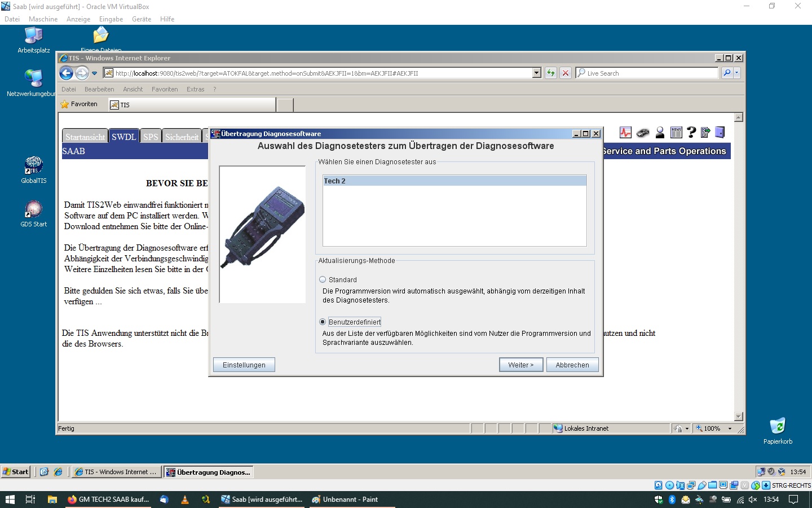This screenshot has width=812, height=508.
Task: Open VLC from the host taskbar
Action: pyautogui.click(x=184, y=500)
